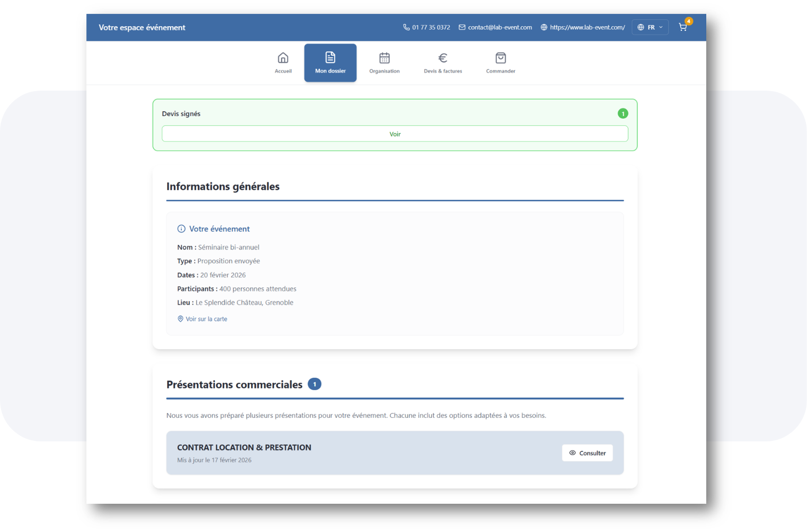Click the info icon beside Votre événement
Screen dimensions: 807x532
181,229
